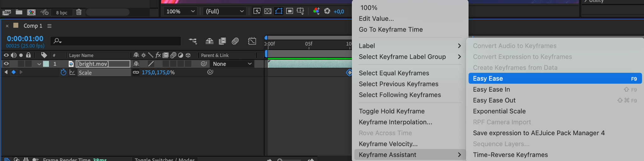This screenshot has width=644, height=161.
Task: Toggle Scale constrain proportions link
Action: click(136, 72)
